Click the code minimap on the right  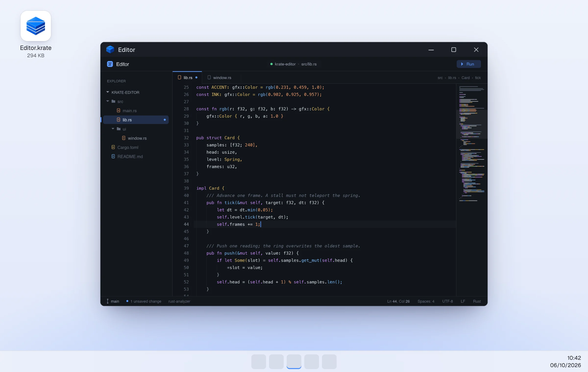pos(472,190)
